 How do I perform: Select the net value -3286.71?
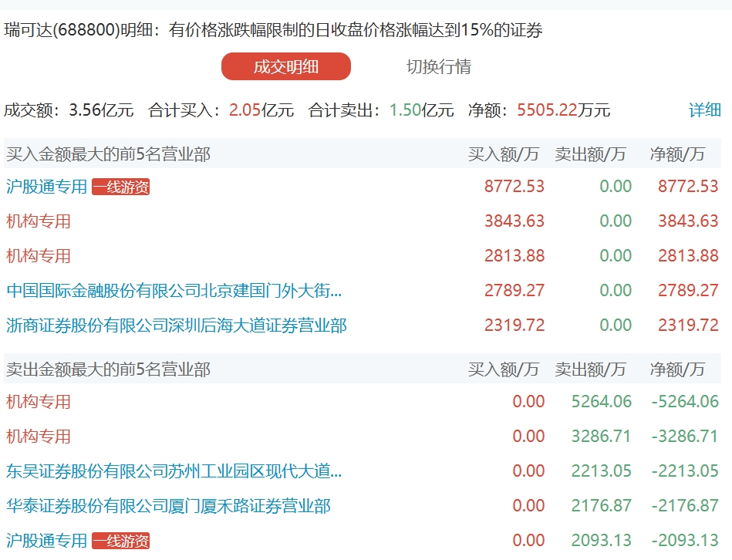point(685,436)
